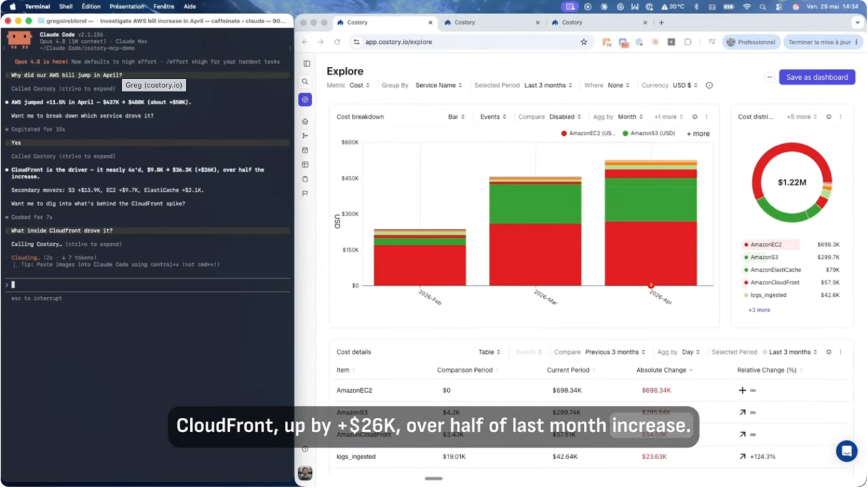This screenshot has height=488, width=868.
Task: Open the Compare Disabled dropdown
Action: coord(565,117)
